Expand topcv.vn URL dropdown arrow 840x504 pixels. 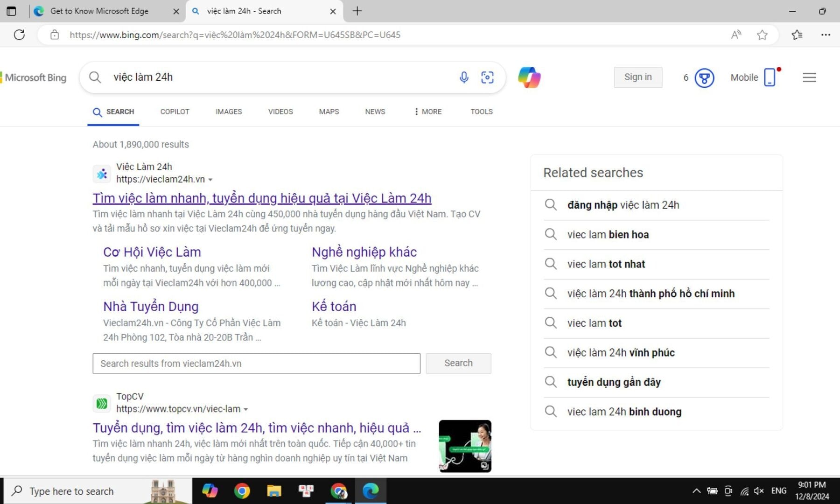tap(246, 409)
